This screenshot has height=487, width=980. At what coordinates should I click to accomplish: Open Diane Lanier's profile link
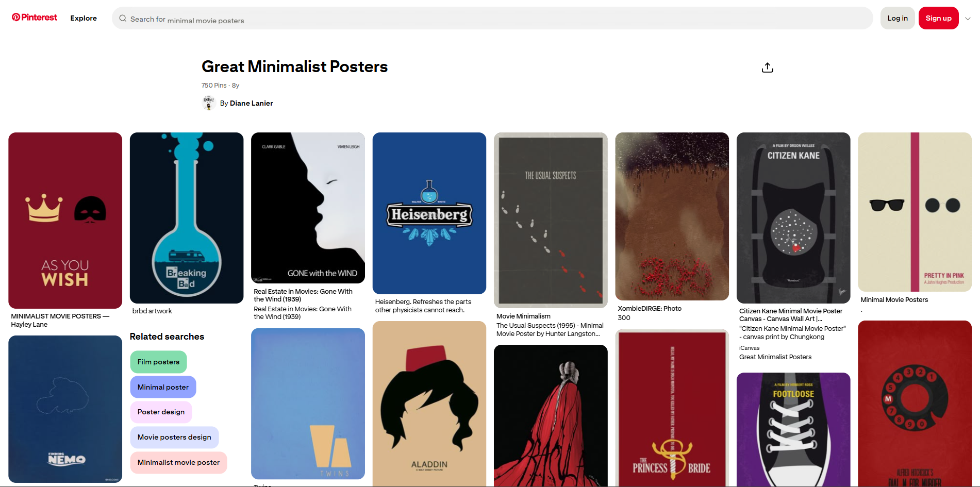click(251, 103)
